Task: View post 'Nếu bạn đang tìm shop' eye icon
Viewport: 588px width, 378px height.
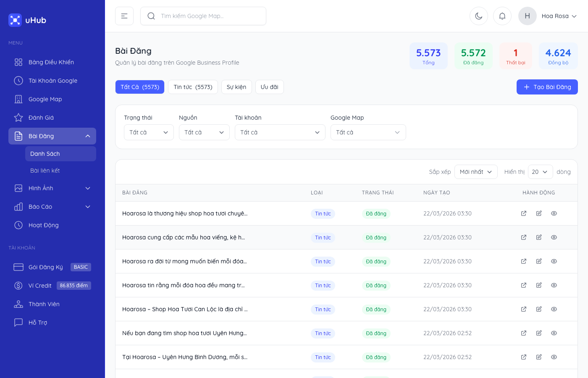Action: point(554,333)
